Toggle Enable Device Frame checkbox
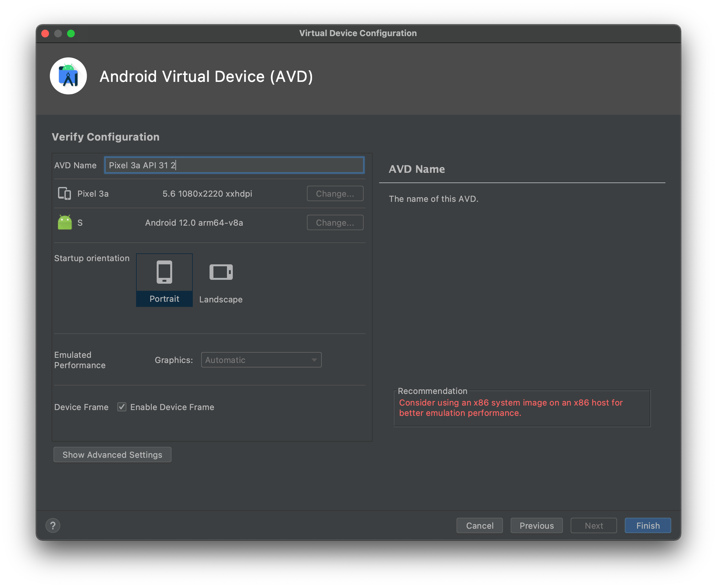Screen dimensions: 717x588 [x=122, y=407]
